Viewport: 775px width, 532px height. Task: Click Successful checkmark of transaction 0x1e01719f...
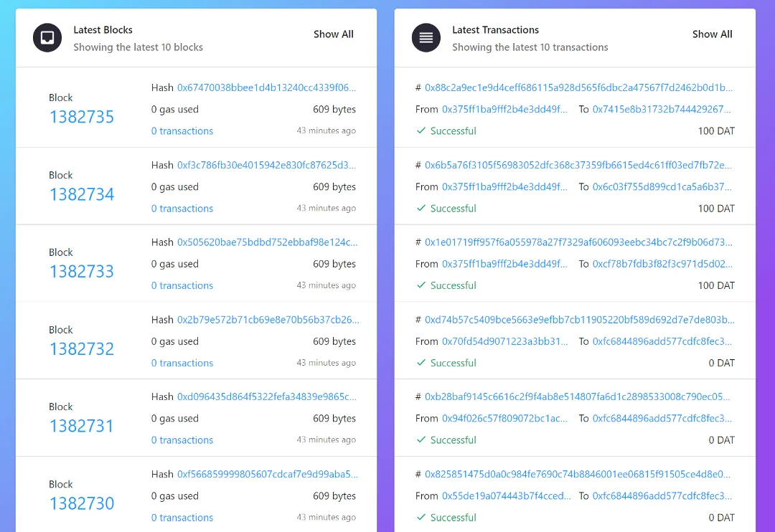click(x=421, y=285)
